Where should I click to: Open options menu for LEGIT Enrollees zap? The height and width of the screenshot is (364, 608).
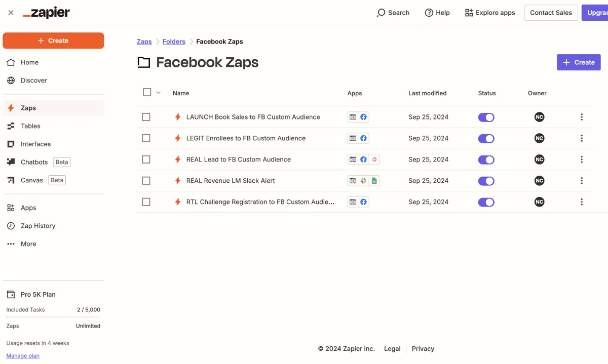[x=582, y=138]
